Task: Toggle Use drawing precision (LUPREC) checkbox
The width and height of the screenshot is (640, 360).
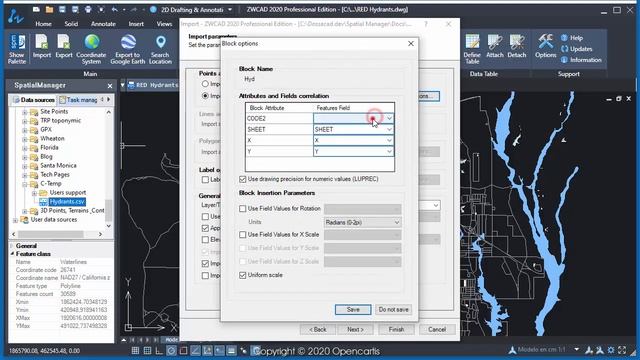Action: tap(243, 179)
